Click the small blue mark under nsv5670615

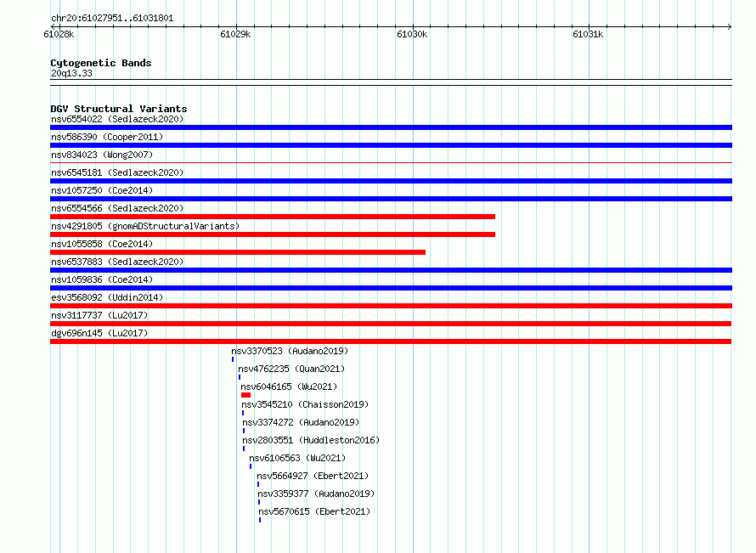260,520
